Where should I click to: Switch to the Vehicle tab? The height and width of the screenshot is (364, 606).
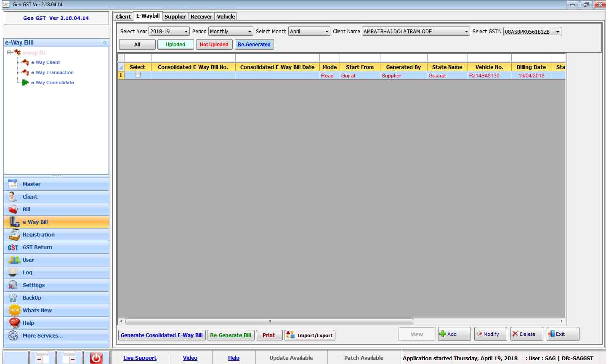tap(226, 16)
